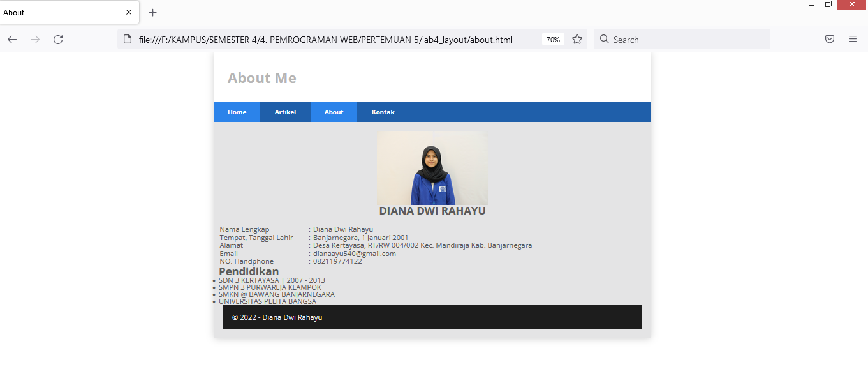Image resolution: width=868 pixels, height=371 pixels.
Task: Open the Home navigation link
Action: 237,112
